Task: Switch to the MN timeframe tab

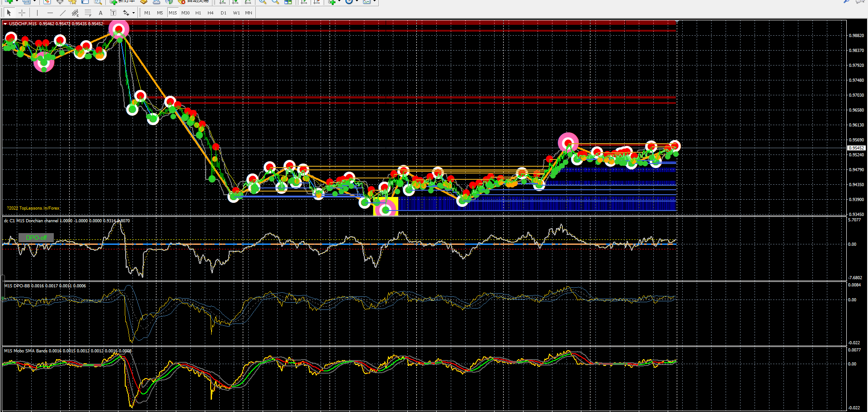Action: pyautogui.click(x=249, y=13)
